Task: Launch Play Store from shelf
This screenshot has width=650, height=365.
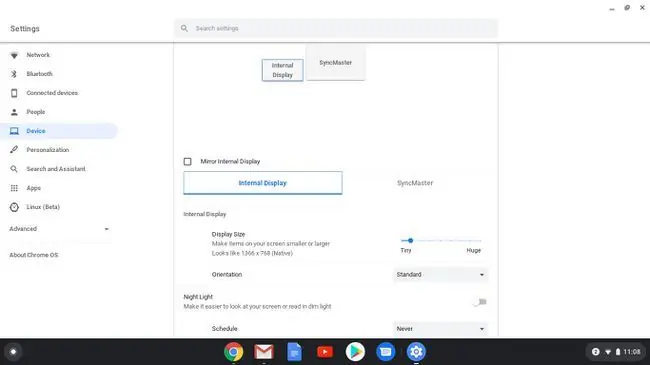Action: (x=355, y=352)
